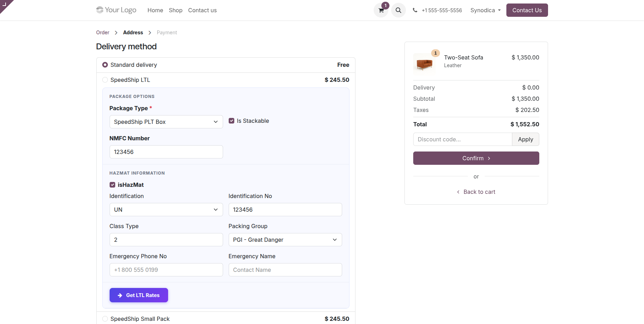Focus the Discount code field
The image size is (644, 324).
click(x=463, y=139)
